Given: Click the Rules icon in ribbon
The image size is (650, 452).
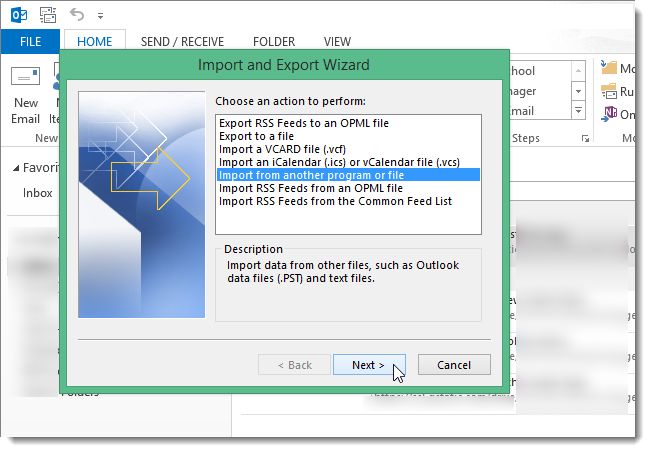Looking at the screenshot, I should (609, 91).
